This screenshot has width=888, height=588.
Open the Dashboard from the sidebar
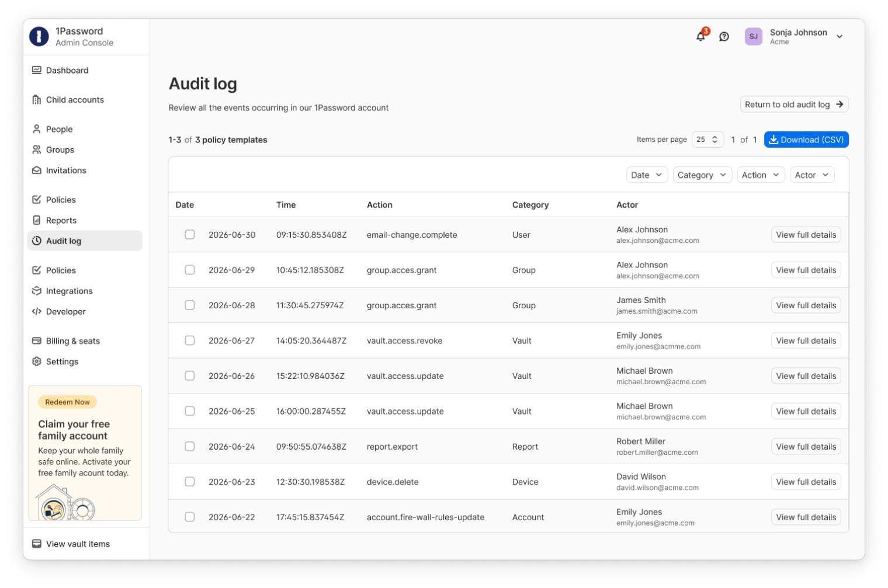pyautogui.click(x=67, y=70)
